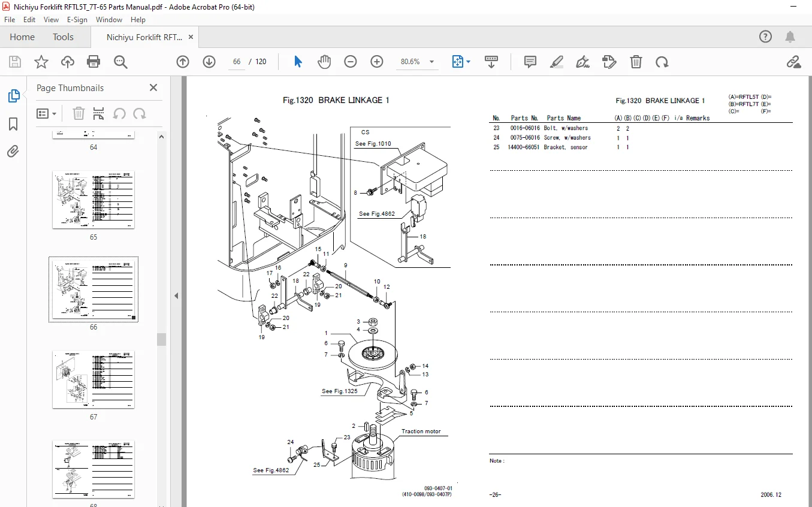Open the Find text search tool

click(120, 62)
